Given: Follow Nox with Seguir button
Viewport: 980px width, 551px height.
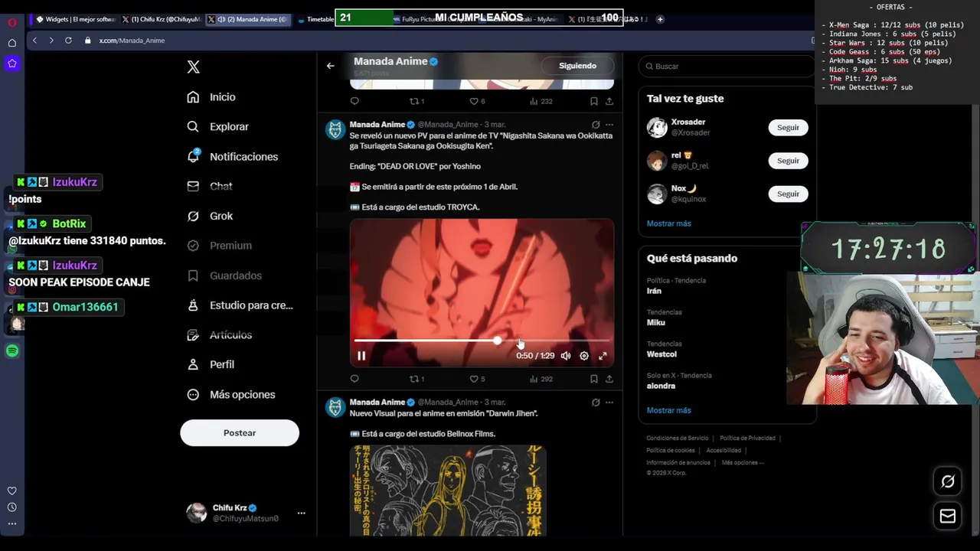Looking at the screenshot, I should [x=788, y=194].
